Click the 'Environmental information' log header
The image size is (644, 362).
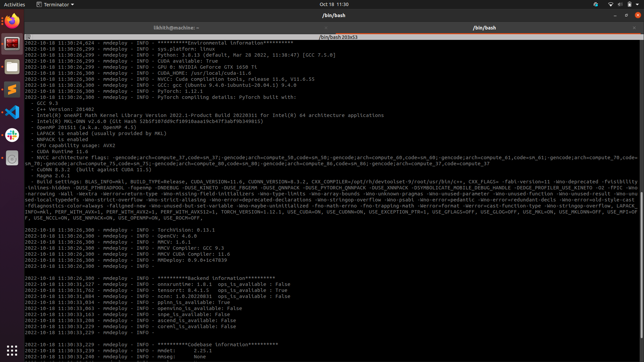tap(225, 43)
